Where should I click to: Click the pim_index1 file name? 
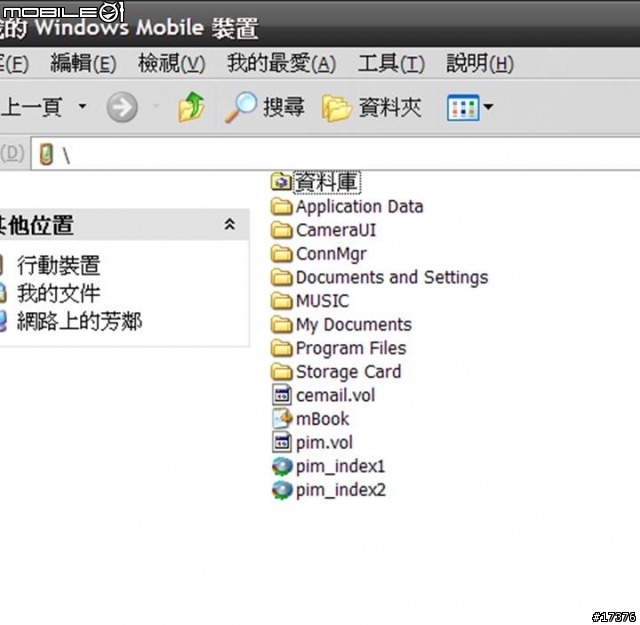(x=340, y=467)
